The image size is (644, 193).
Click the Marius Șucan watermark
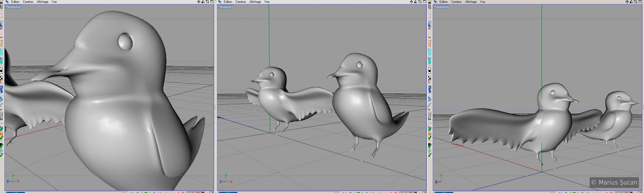pyautogui.click(x=614, y=182)
